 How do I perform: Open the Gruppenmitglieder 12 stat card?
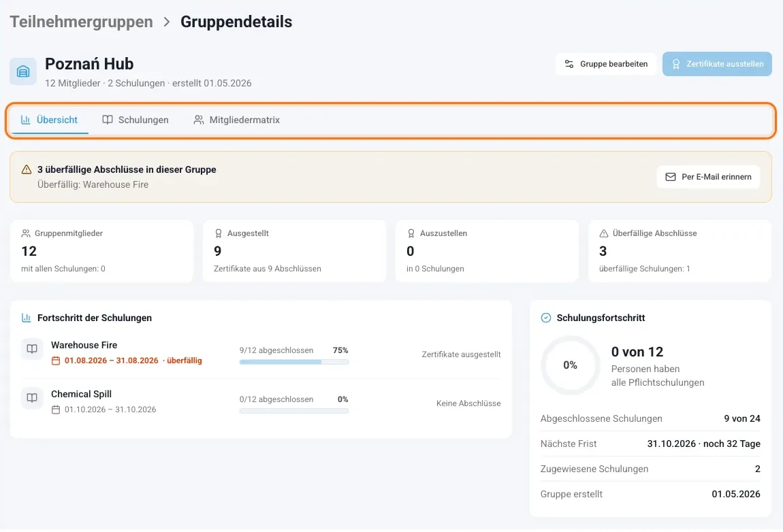pos(101,251)
